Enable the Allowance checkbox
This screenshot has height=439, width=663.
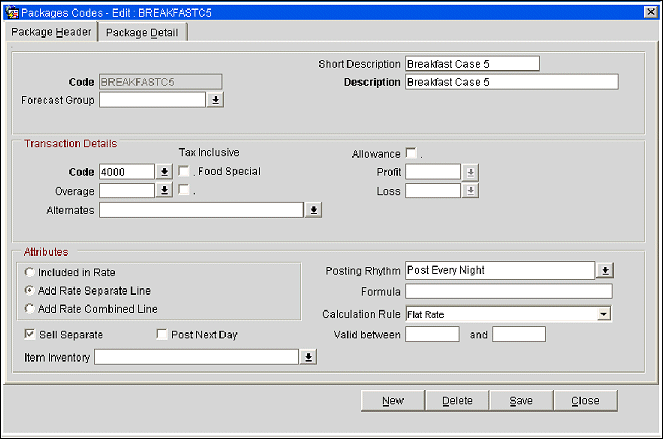[411, 154]
